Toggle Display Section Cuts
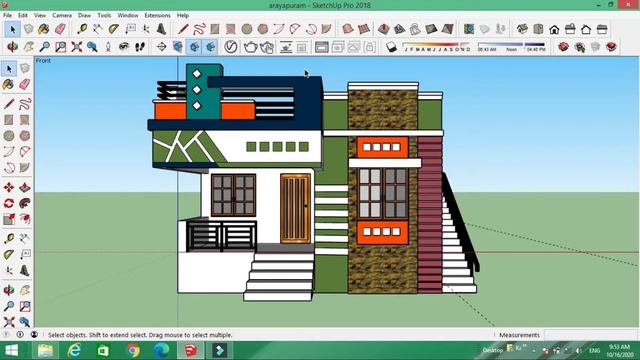The height and width of the screenshot is (360, 640). point(194,47)
